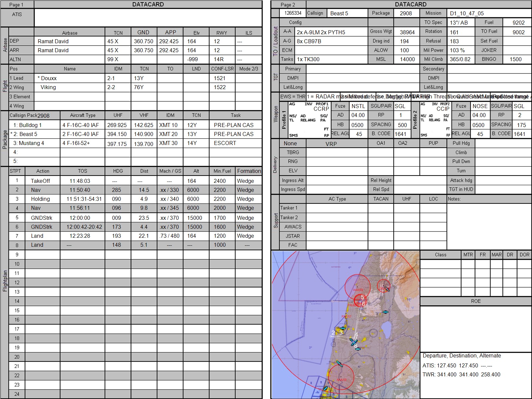Click tanks value '1x TK300'
The height and width of the screenshot is (399, 532).
tap(308, 59)
